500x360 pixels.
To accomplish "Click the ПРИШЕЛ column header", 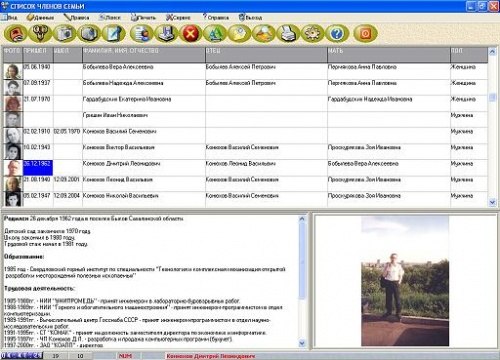I will 38,54.
